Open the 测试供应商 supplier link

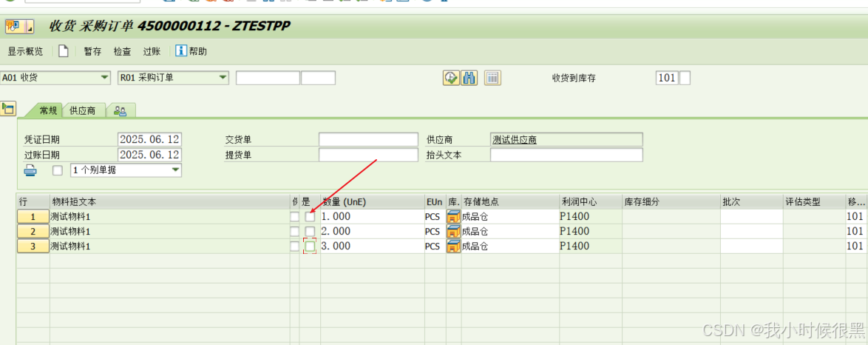[515, 140]
